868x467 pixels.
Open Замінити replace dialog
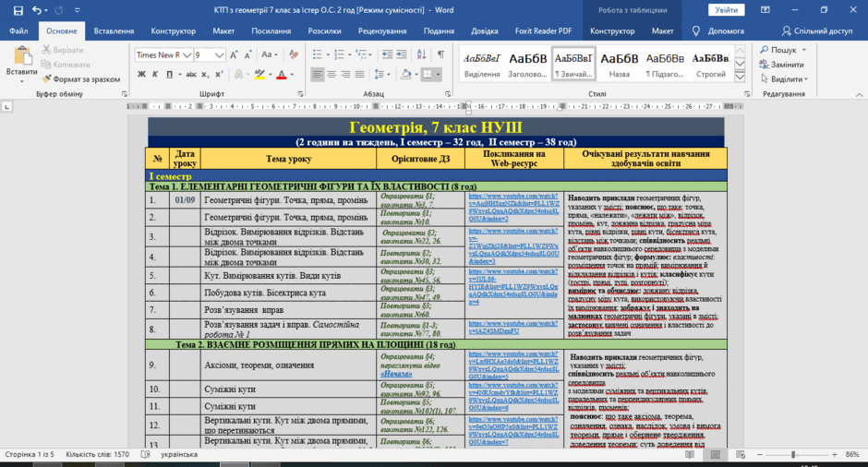tap(781, 65)
